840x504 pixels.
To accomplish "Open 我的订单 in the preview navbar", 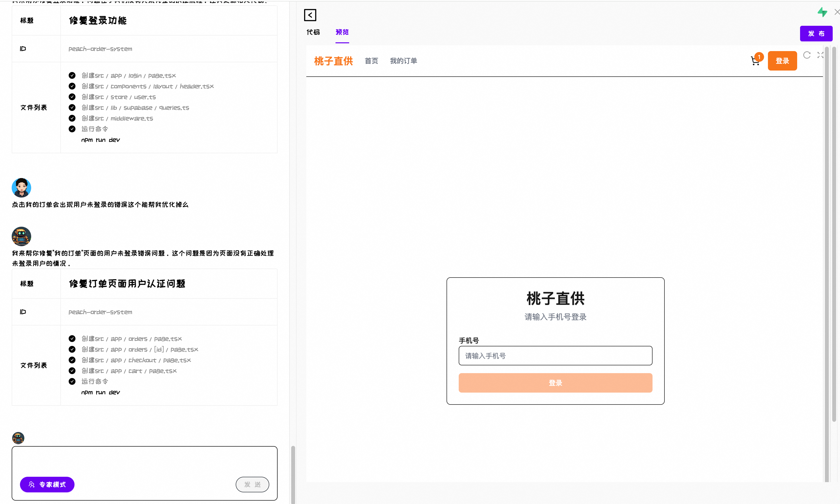I will [x=403, y=61].
